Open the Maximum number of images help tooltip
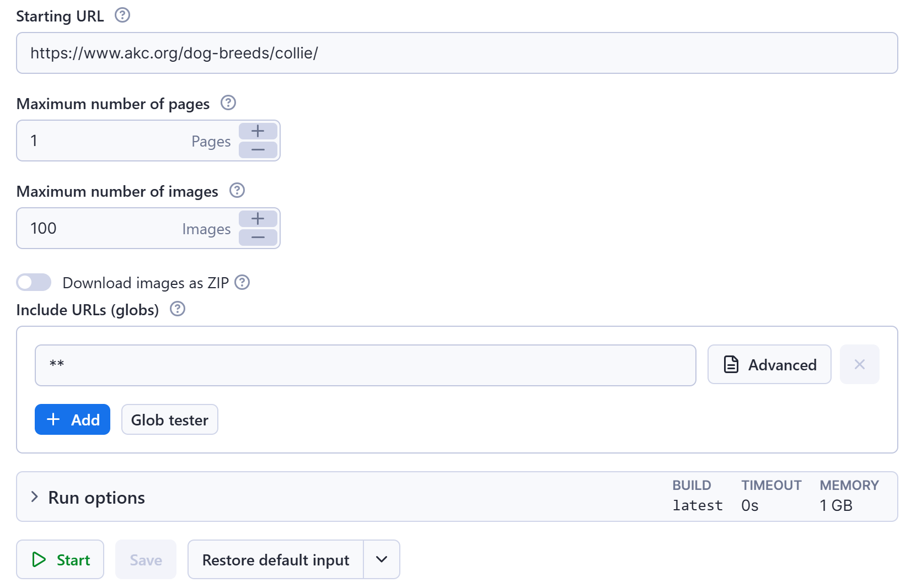 tap(237, 190)
